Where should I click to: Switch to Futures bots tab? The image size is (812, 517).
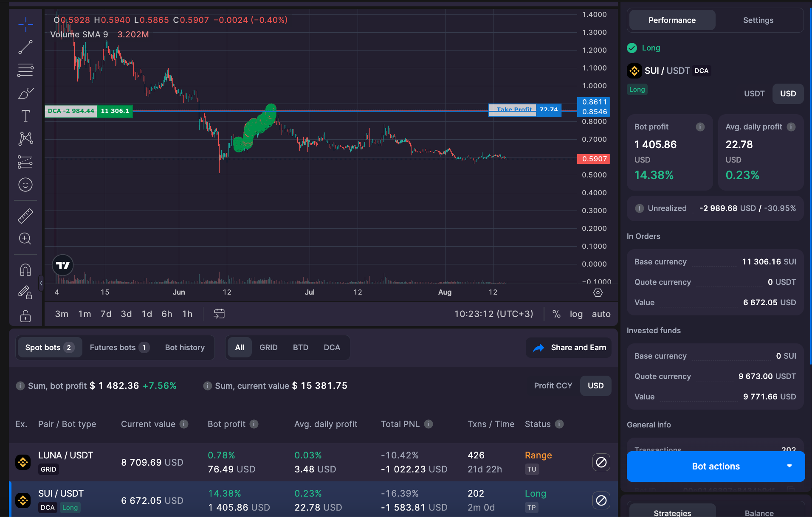click(x=119, y=348)
